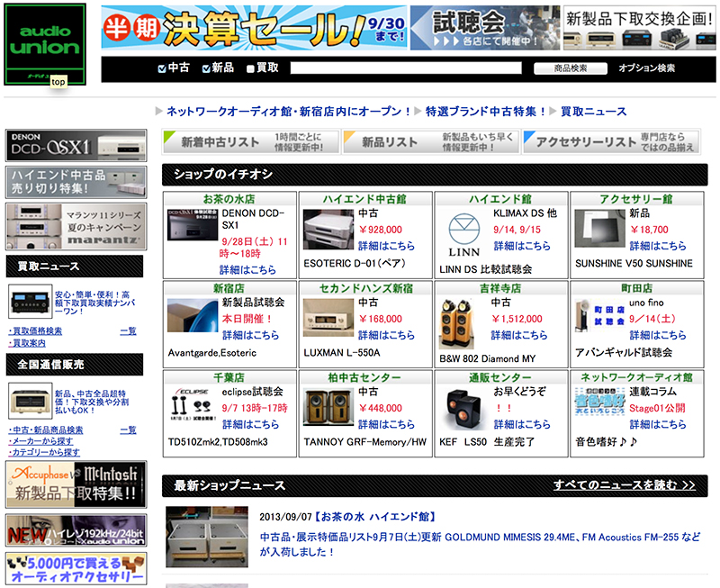Click the Avantgarde speaker image in 新宿店
Viewport: 720px width, 588px height.
[x=193, y=315]
